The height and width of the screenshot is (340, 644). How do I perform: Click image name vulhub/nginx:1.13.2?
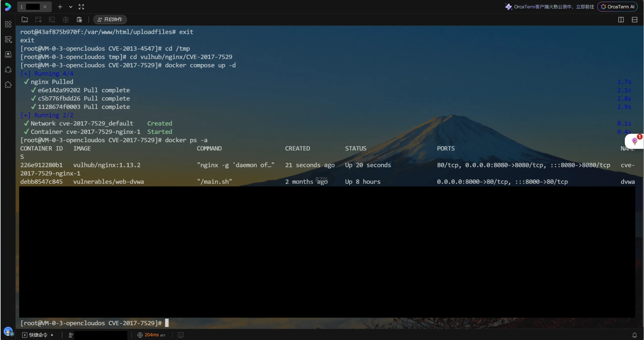pyautogui.click(x=107, y=165)
